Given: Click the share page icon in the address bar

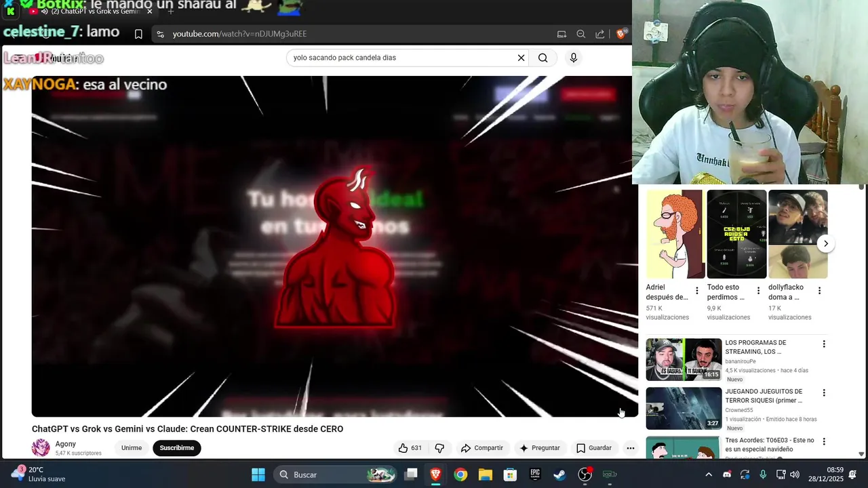Looking at the screenshot, I should (x=600, y=34).
